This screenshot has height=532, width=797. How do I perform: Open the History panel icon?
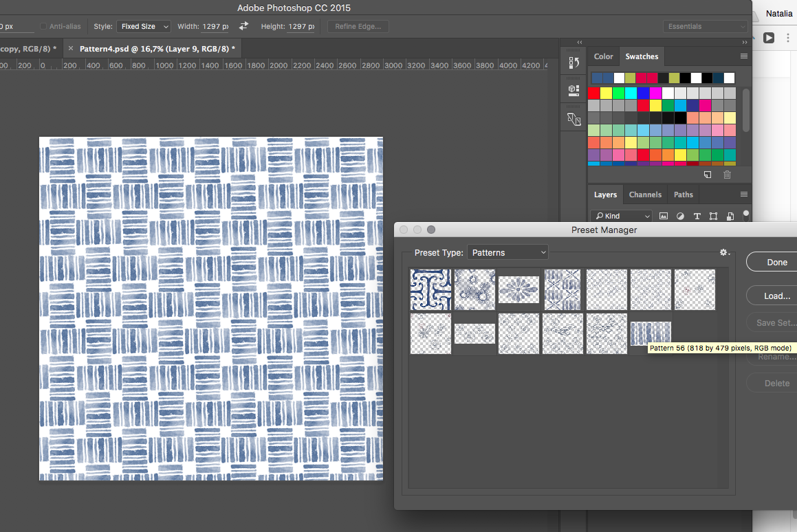574,63
